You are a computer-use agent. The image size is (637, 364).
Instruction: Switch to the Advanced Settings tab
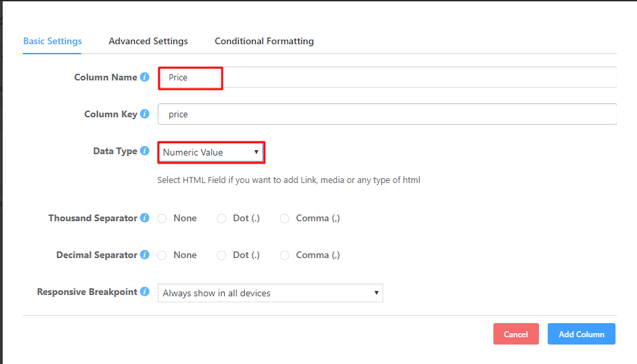coord(148,41)
